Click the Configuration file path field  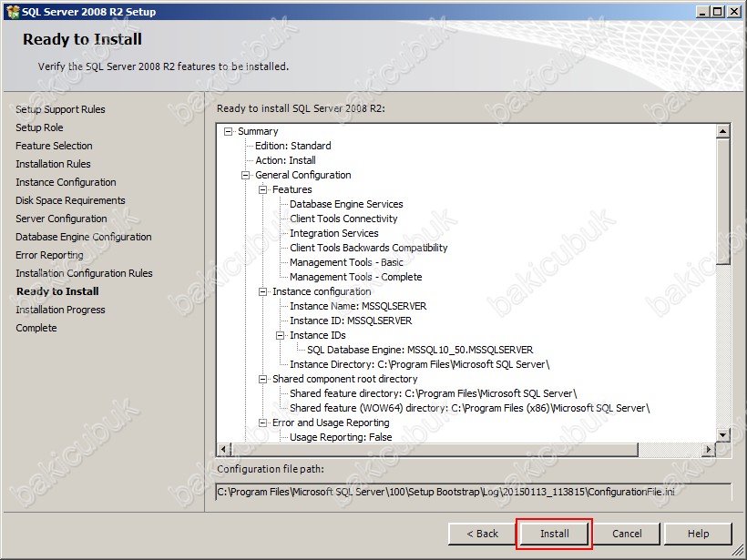[x=474, y=492]
